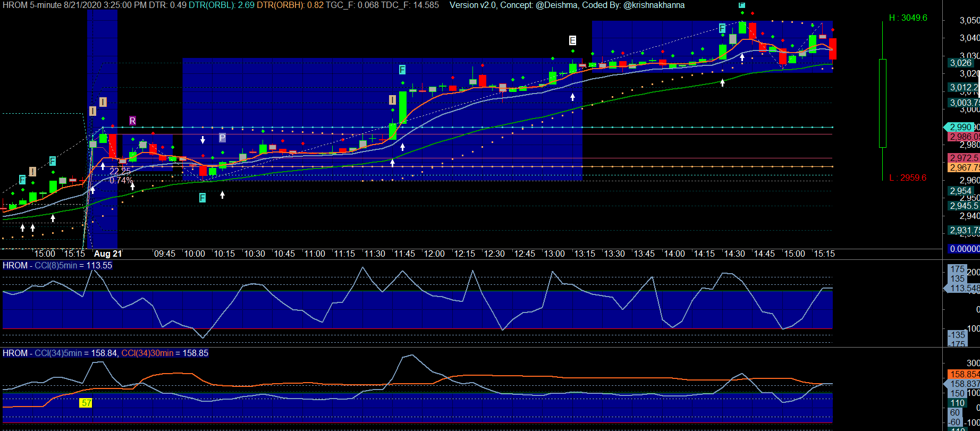Click the F marker below the 10:00 candles
Image resolution: width=980 pixels, height=431 pixels.
202,198
